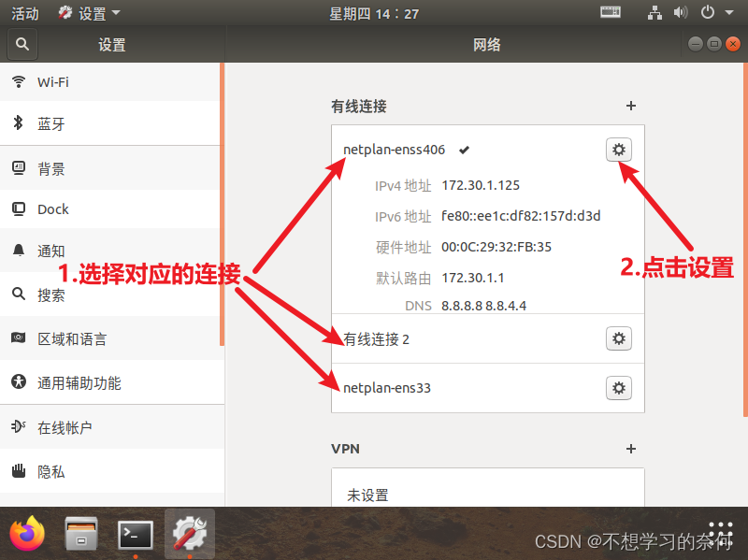Close the settings window

733,44
